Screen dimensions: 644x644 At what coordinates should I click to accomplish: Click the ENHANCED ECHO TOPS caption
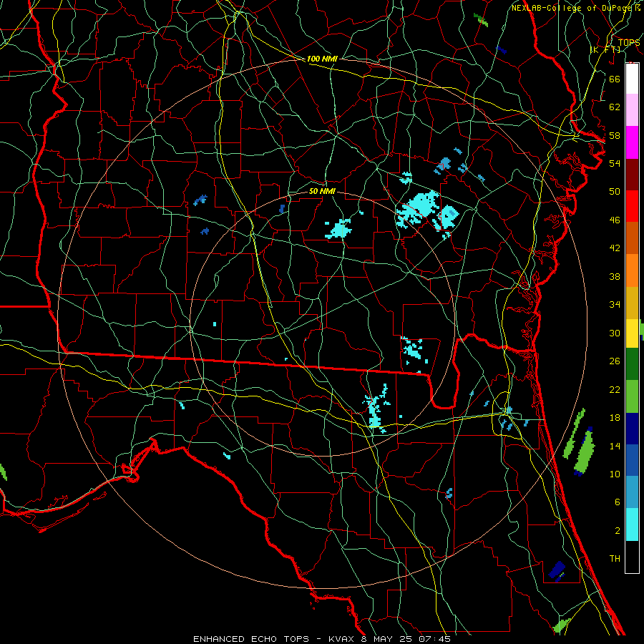(x=251, y=639)
